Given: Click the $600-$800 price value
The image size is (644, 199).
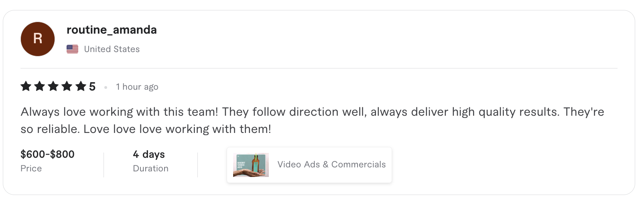Looking at the screenshot, I should tap(47, 154).
